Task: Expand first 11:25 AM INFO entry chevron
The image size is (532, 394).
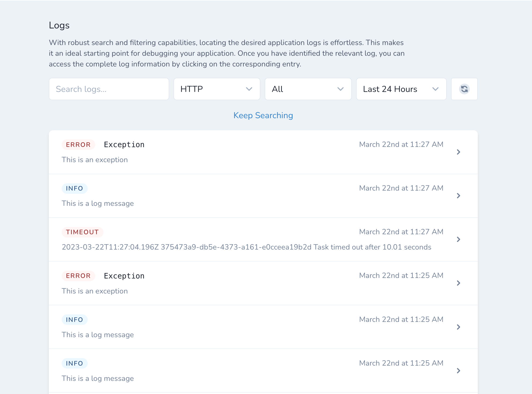Action: [x=458, y=327]
